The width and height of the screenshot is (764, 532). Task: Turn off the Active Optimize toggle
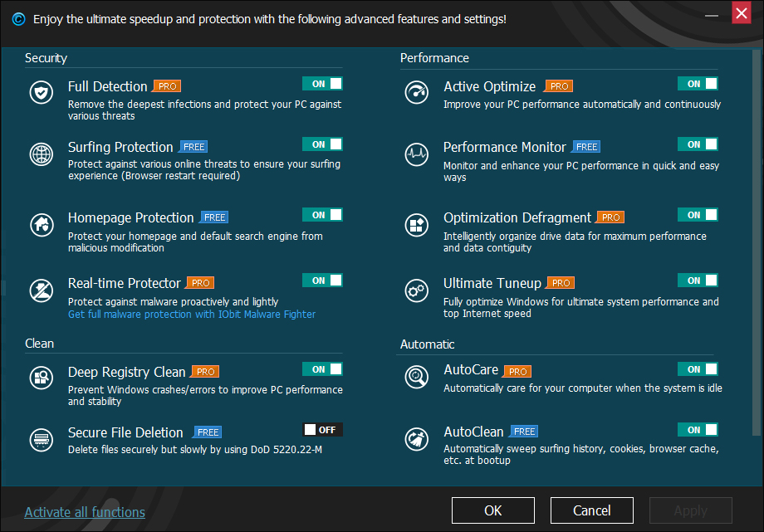pyautogui.click(x=698, y=84)
